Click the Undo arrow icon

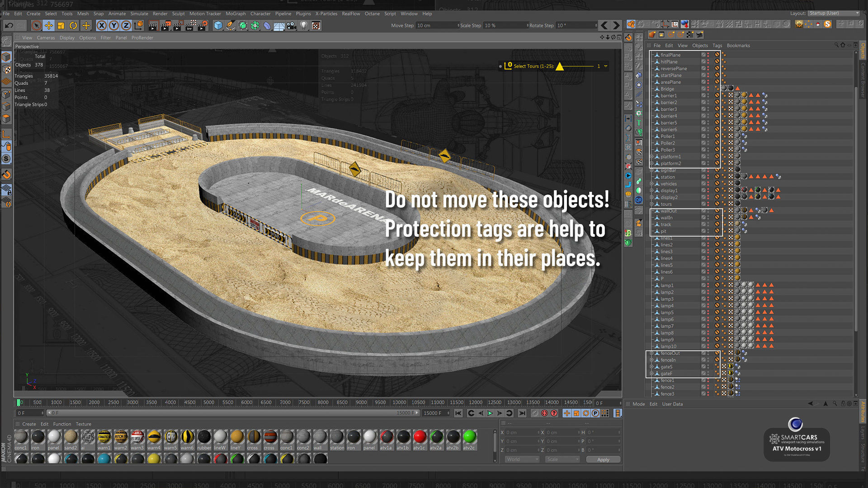click(9, 26)
